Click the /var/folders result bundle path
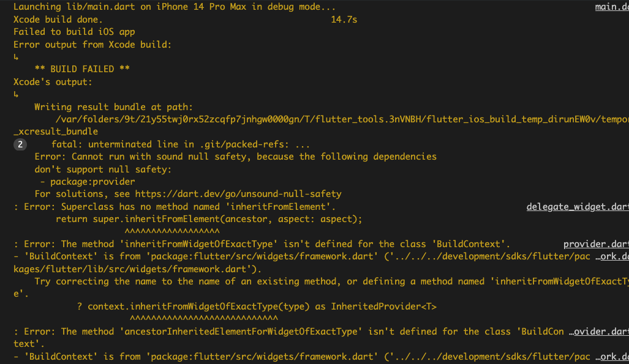 click(x=342, y=119)
